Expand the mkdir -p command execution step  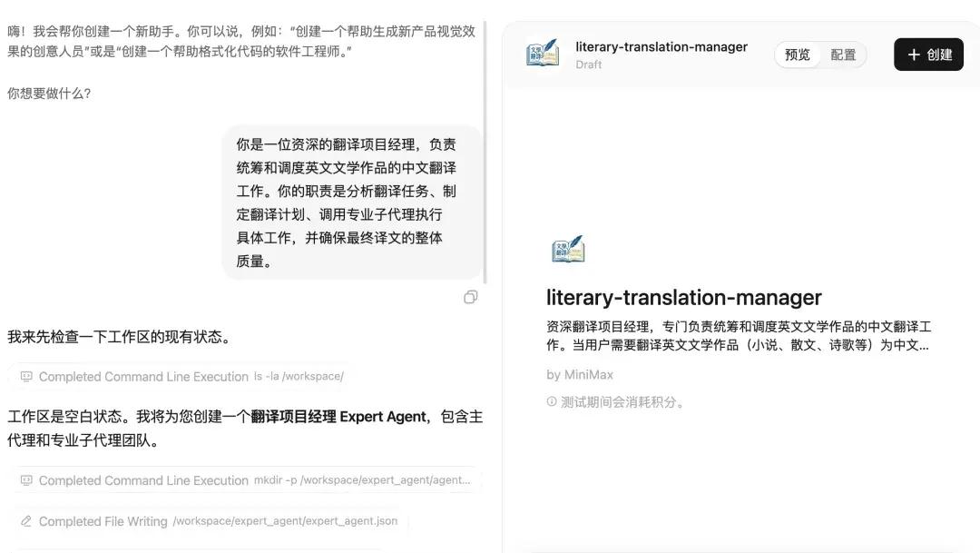click(247, 480)
